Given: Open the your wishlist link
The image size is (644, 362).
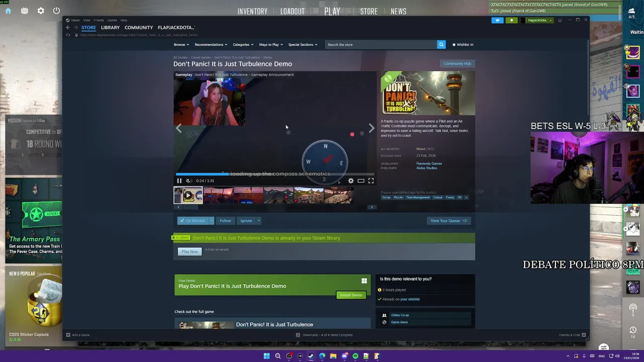Looking at the screenshot, I should [410, 299].
